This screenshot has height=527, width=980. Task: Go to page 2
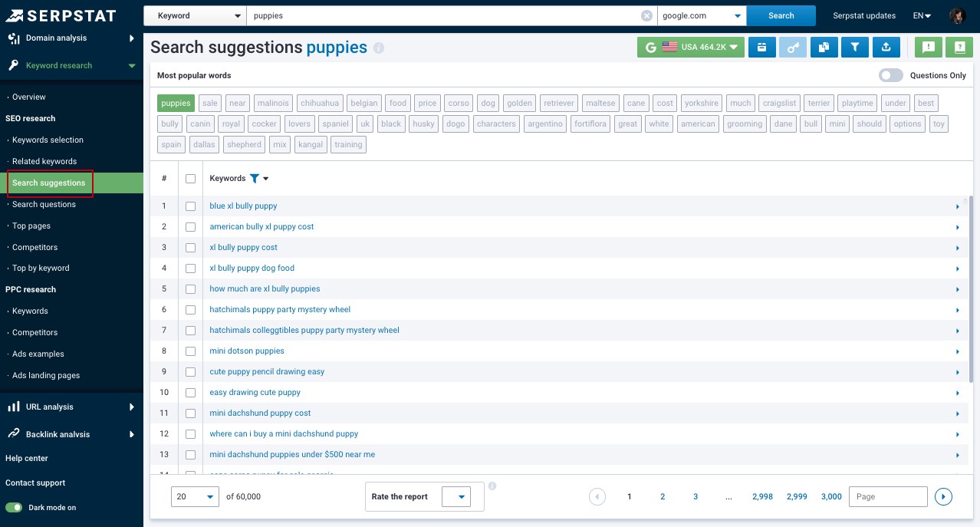[663, 496]
